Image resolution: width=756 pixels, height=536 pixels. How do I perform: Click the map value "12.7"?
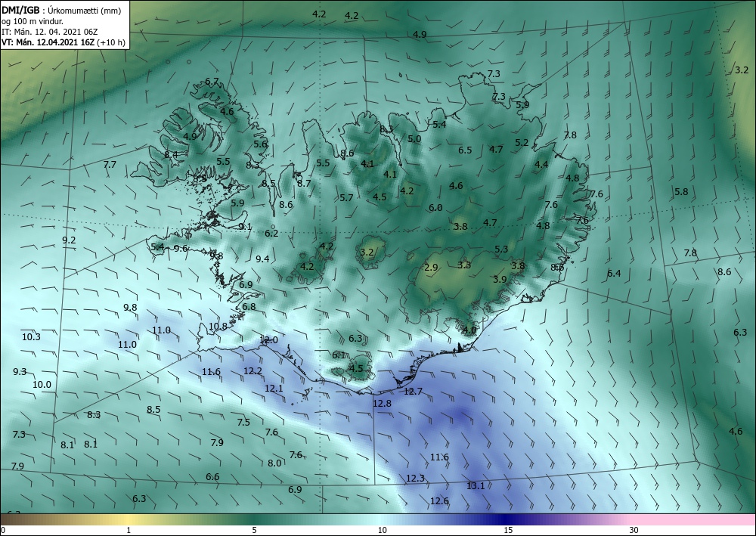point(413,392)
